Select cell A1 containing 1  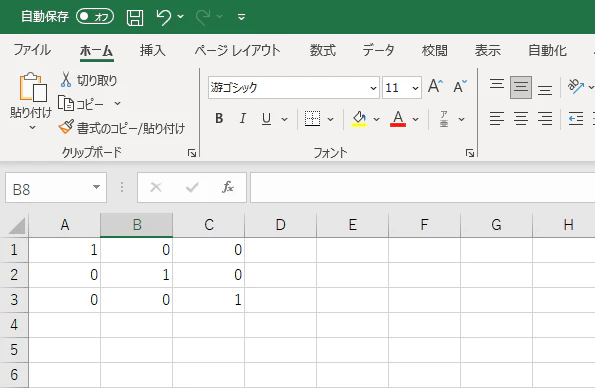pos(65,250)
